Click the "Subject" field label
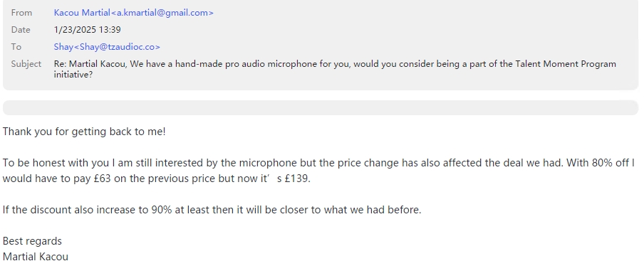Screen dimensions: 644x266 26,64
